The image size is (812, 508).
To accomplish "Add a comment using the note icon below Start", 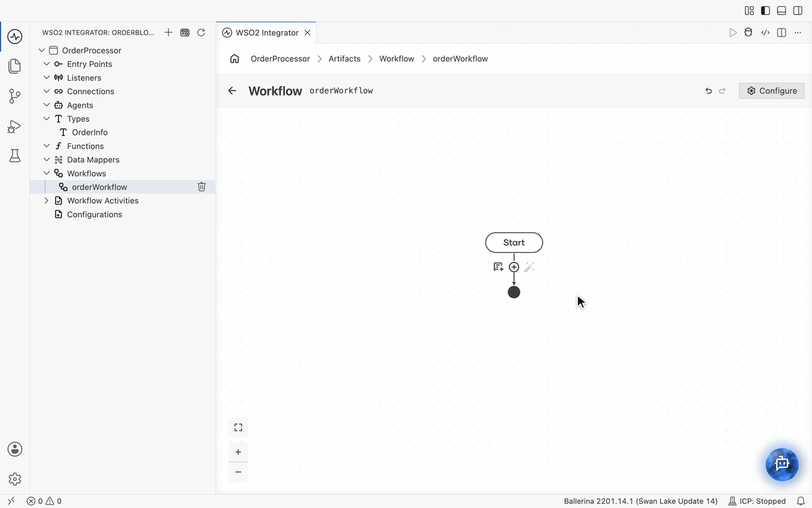I will (498, 267).
